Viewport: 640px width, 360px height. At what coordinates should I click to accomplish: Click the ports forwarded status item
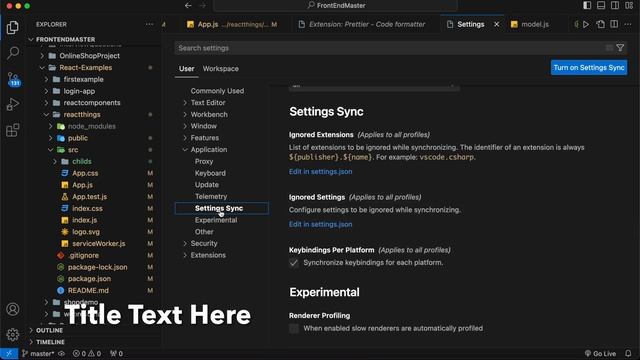click(116, 353)
